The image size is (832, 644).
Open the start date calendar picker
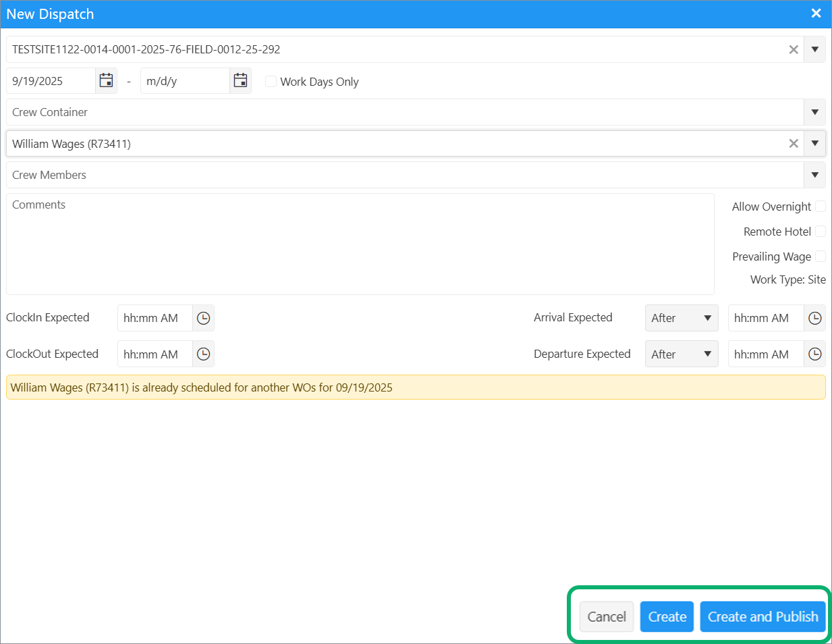click(106, 81)
